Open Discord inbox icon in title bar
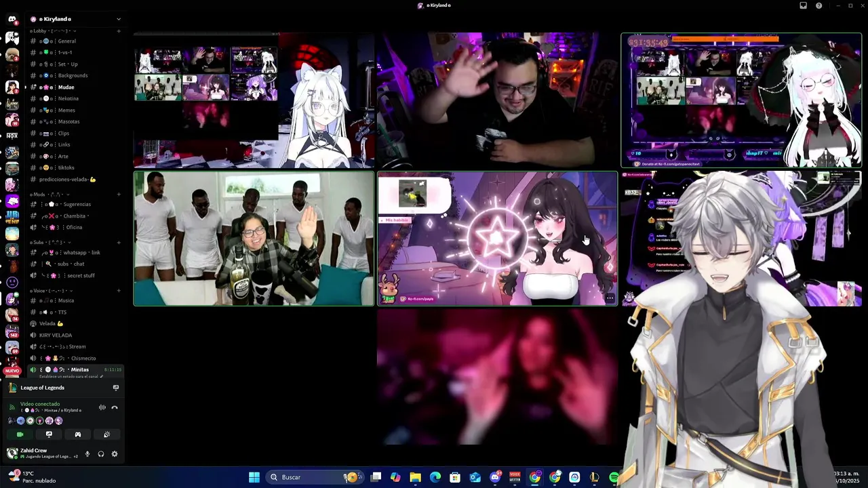 click(804, 5)
